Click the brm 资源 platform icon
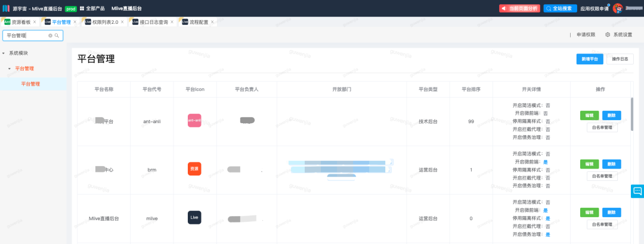The image size is (644, 244). pos(194,169)
